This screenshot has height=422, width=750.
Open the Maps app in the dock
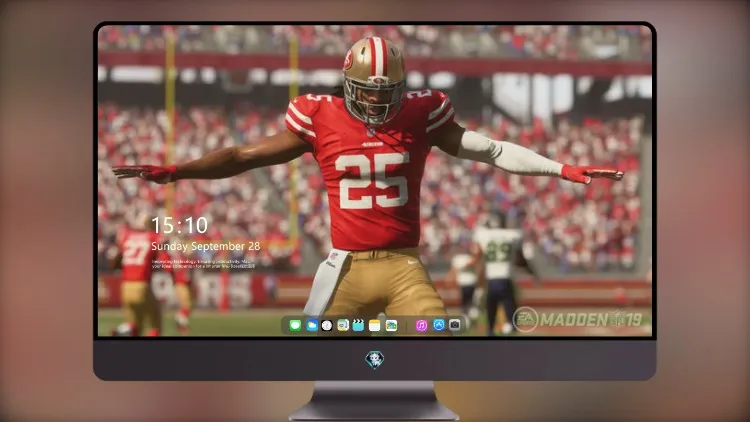[x=343, y=325]
